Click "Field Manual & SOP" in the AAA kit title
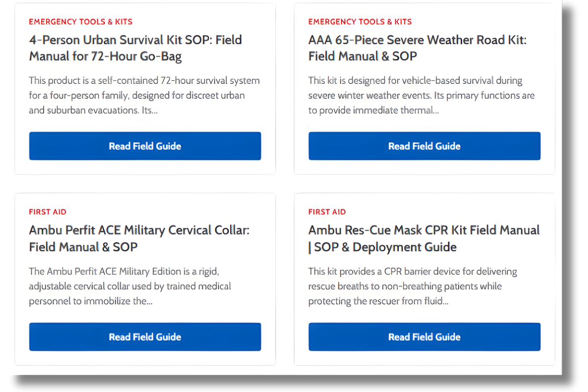Image resolution: width=588 pixels, height=392 pixels. (x=363, y=56)
